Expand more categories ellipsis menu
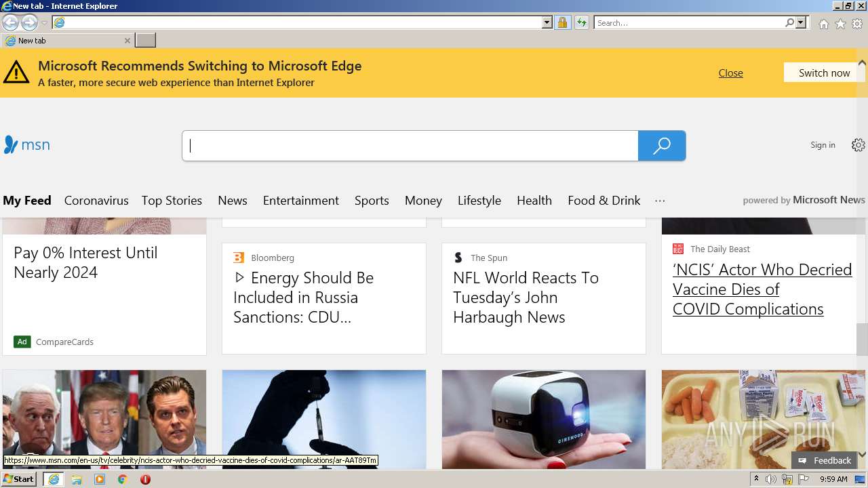Screen dimensions: 868x488 [x=660, y=201]
